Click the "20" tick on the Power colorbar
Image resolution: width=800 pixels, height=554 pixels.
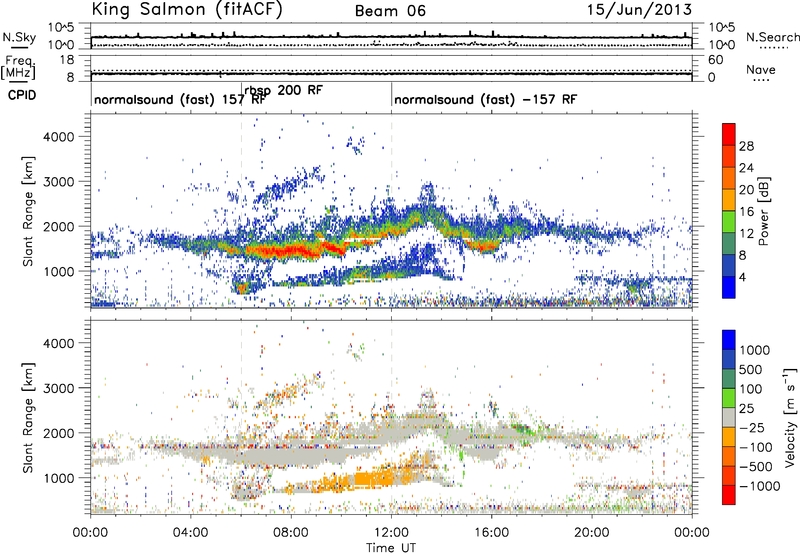coord(746,190)
